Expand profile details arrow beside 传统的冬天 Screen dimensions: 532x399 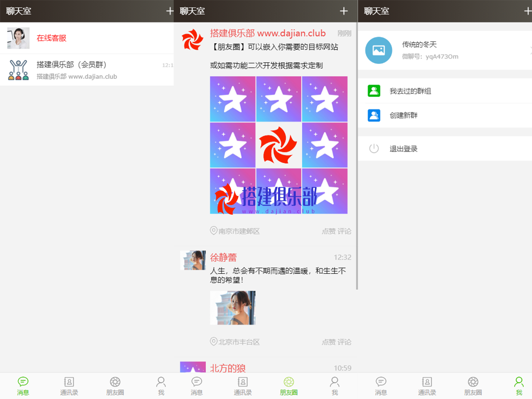[x=530, y=50]
